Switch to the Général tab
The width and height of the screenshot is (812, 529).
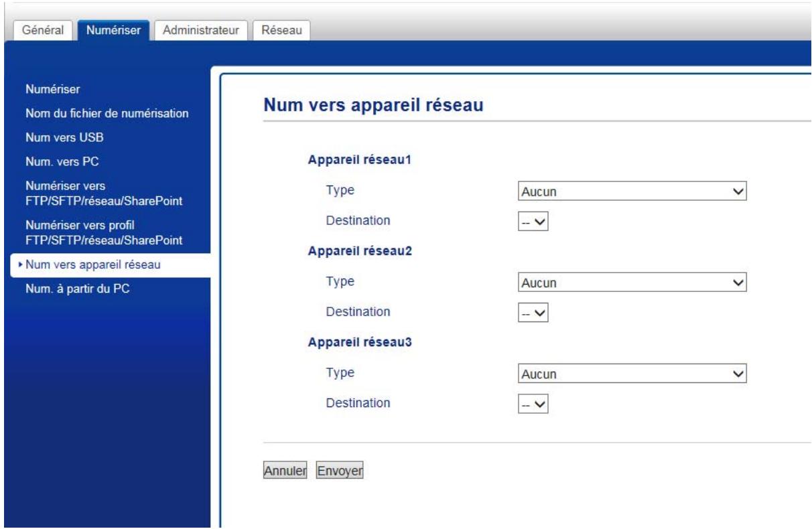pyautogui.click(x=44, y=29)
